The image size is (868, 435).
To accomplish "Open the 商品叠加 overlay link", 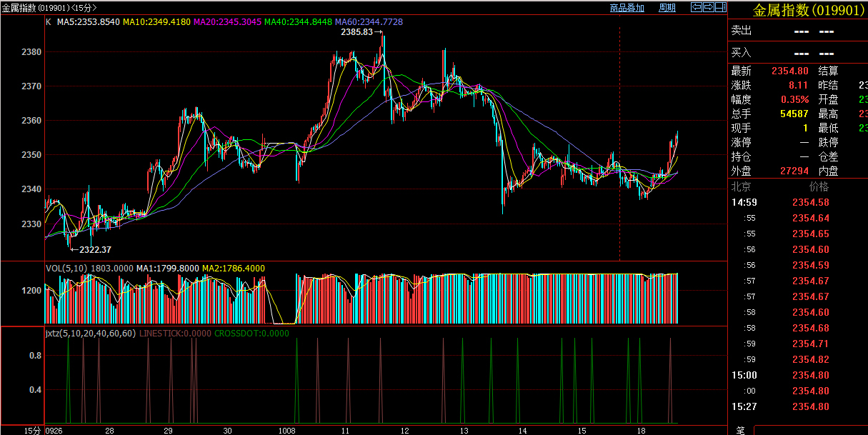I will pos(627,8).
